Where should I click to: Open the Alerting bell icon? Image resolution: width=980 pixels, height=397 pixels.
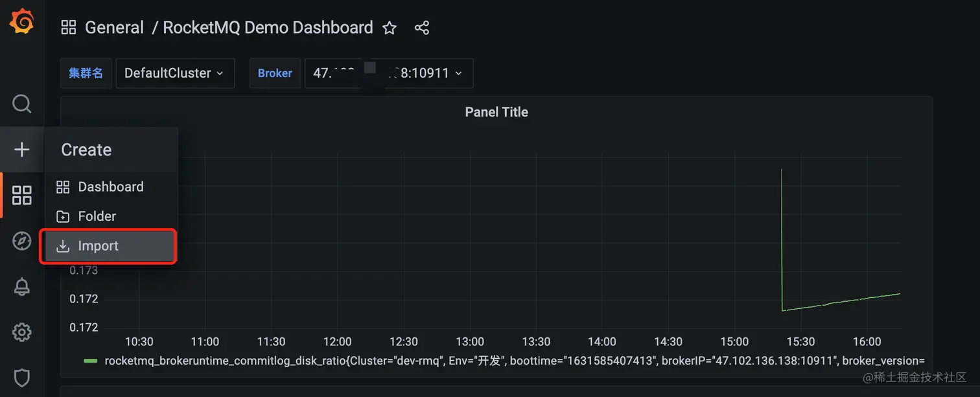tap(22, 286)
